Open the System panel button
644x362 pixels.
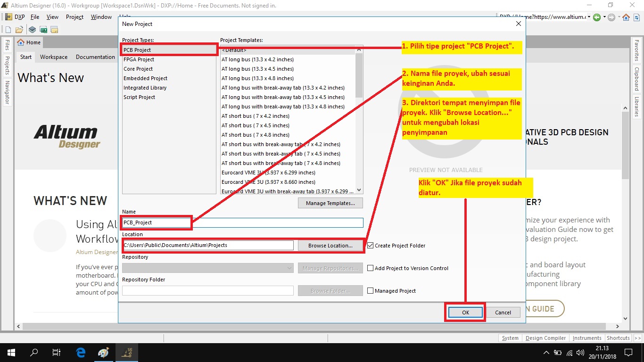510,338
